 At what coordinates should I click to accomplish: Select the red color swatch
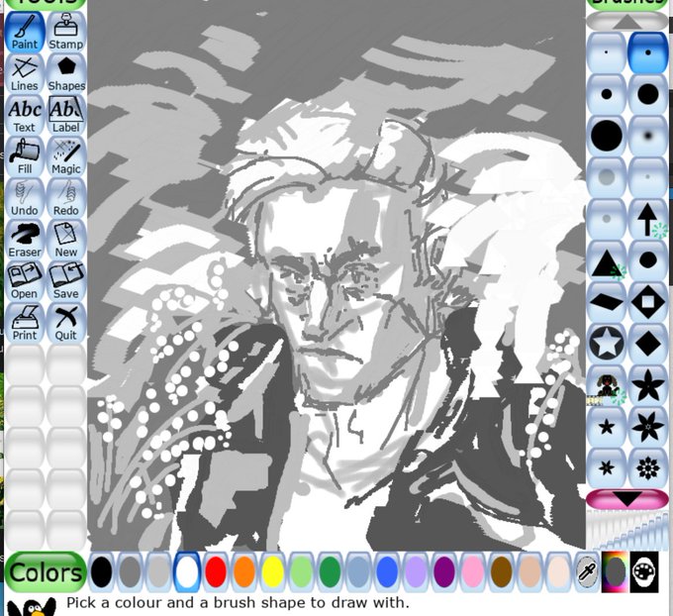coord(216,571)
